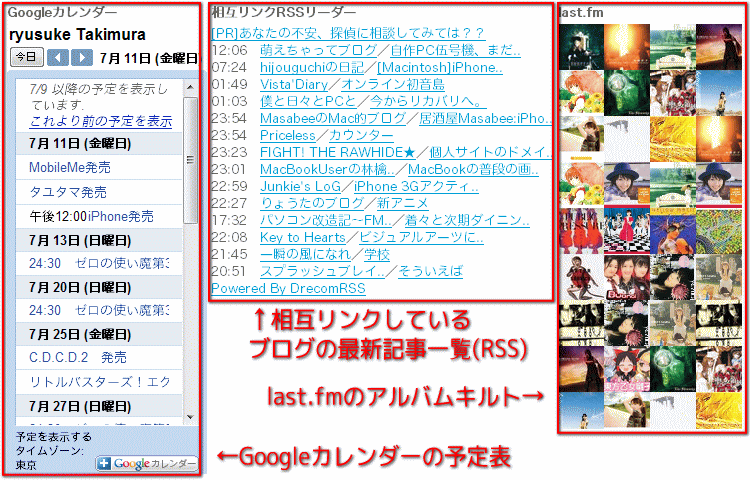This screenshot has height=480, width=750.
Task: Open FIGHT! THE RAWHIDE★ blog link
Action: coord(338,153)
